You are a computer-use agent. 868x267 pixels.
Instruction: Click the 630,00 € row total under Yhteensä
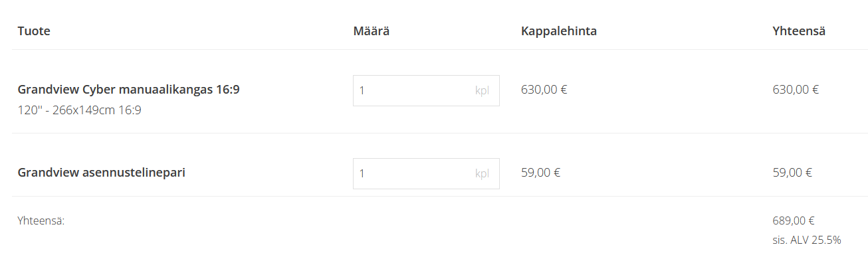tap(795, 90)
